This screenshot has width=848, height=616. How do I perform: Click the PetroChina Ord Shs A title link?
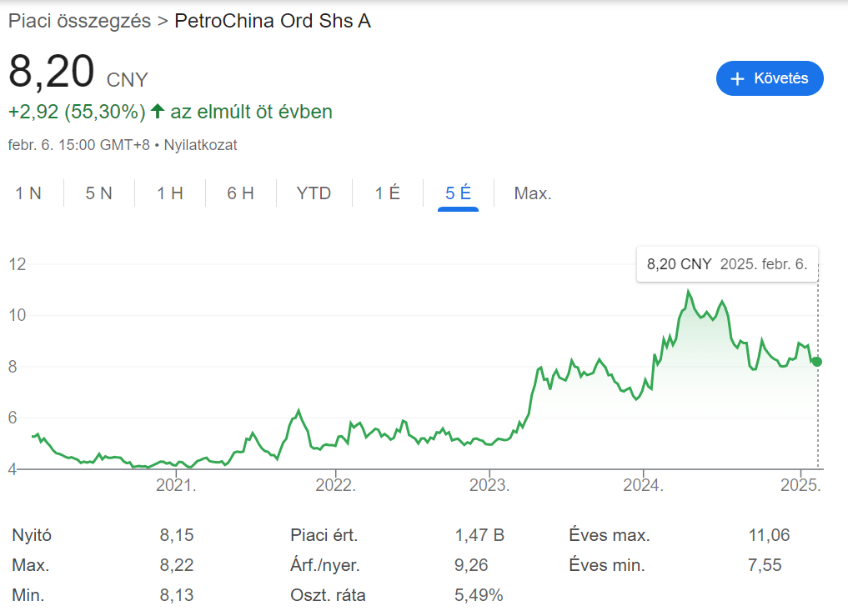[273, 20]
